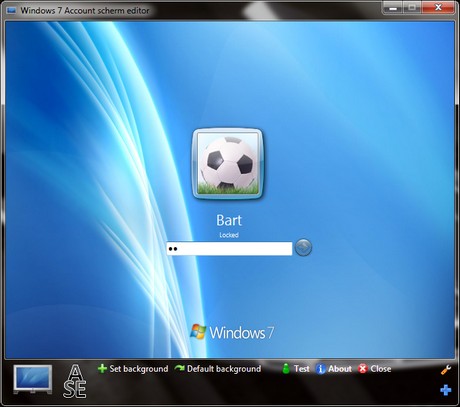460x407 pixels.
Task: Click the Test label
Action: click(x=301, y=369)
